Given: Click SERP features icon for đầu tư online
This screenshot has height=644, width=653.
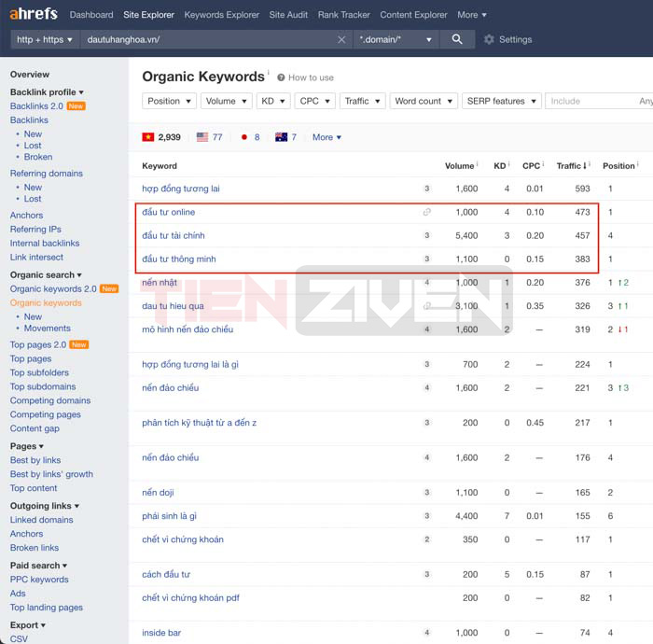Looking at the screenshot, I should [x=427, y=212].
